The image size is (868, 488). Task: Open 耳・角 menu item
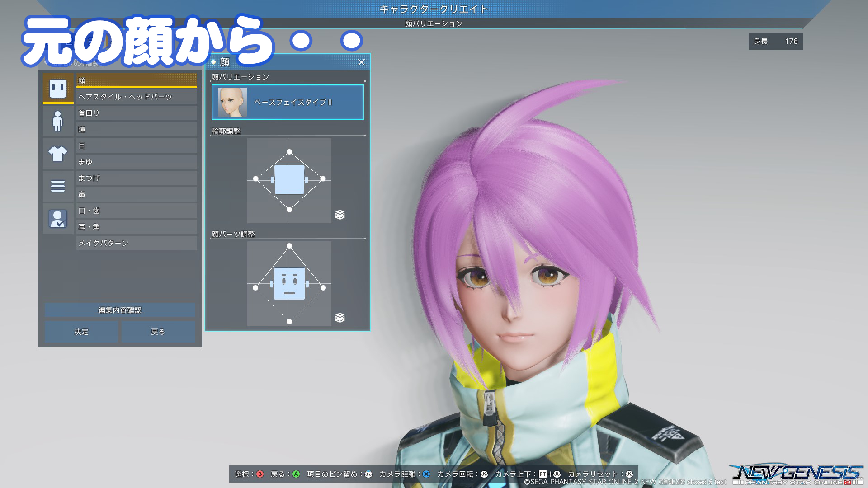(137, 227)
